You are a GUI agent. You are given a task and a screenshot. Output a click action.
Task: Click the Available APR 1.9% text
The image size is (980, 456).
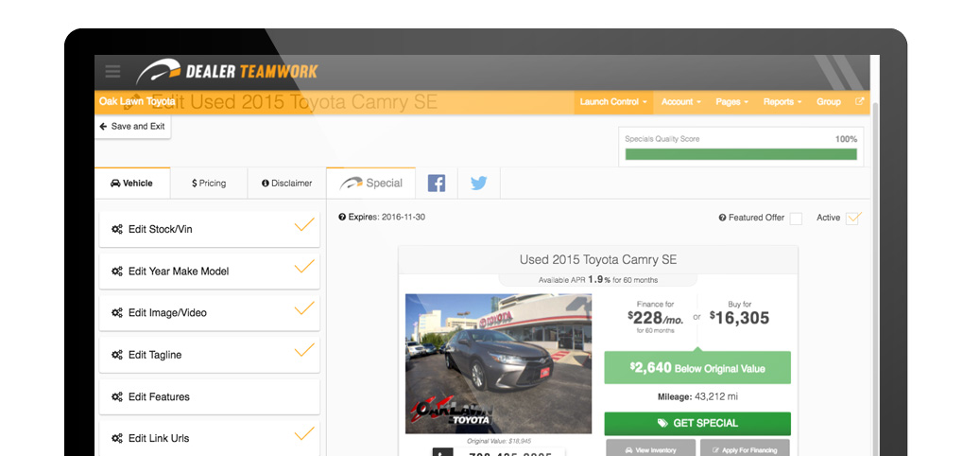pos(598,280)
